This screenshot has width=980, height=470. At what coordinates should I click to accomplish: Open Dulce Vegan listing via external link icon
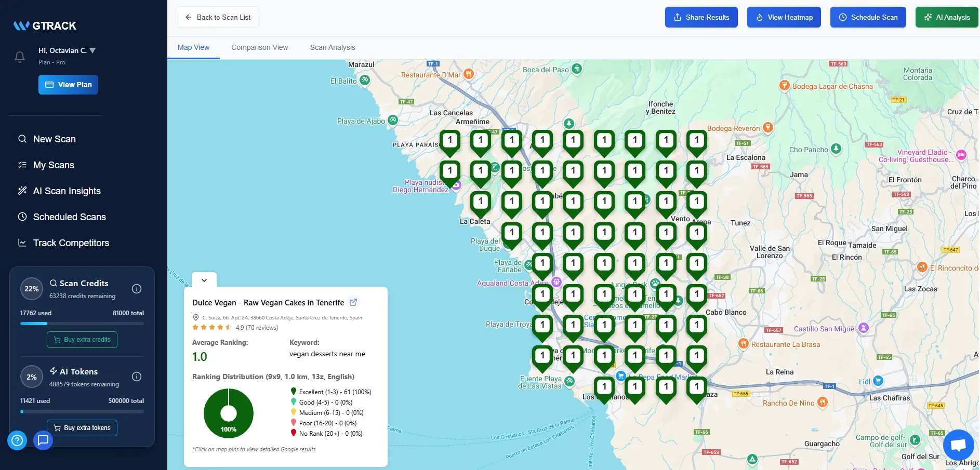(x=354, y=302)
